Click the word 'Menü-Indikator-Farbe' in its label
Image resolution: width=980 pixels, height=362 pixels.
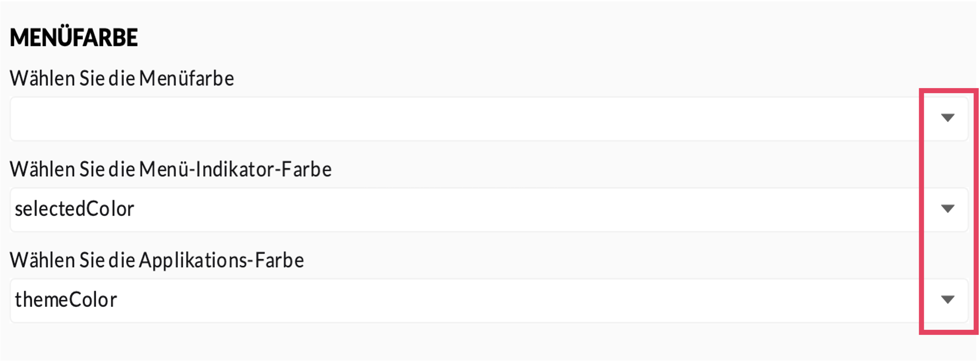click(x=235, y=170)
